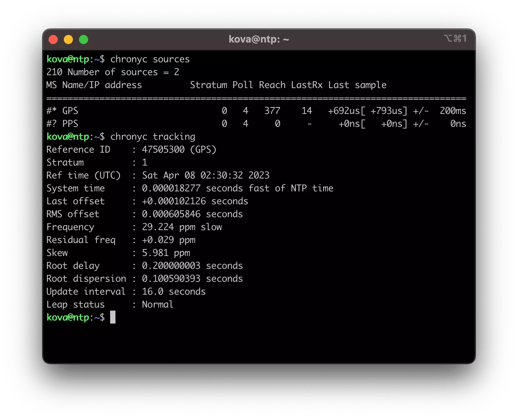Click the '210 Number of sources = 2' line
This screenshot has width=518, height=420.
tap(112, 72)
